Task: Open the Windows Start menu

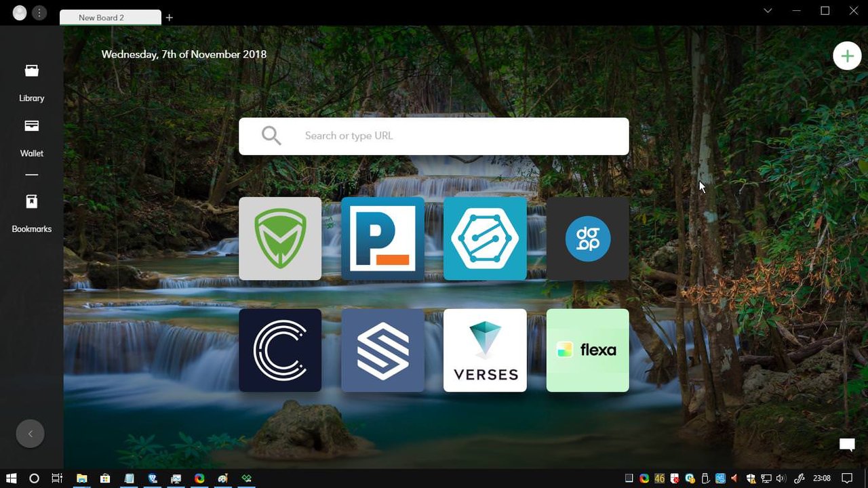Action: (x=12, y=479)
